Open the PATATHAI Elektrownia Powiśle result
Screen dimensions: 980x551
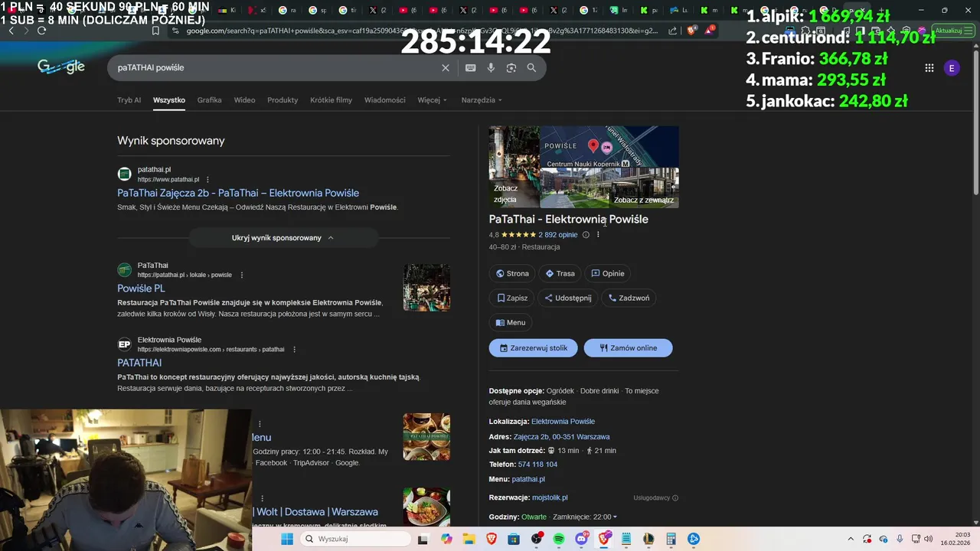pyautogui.click(x=139, y=363)
